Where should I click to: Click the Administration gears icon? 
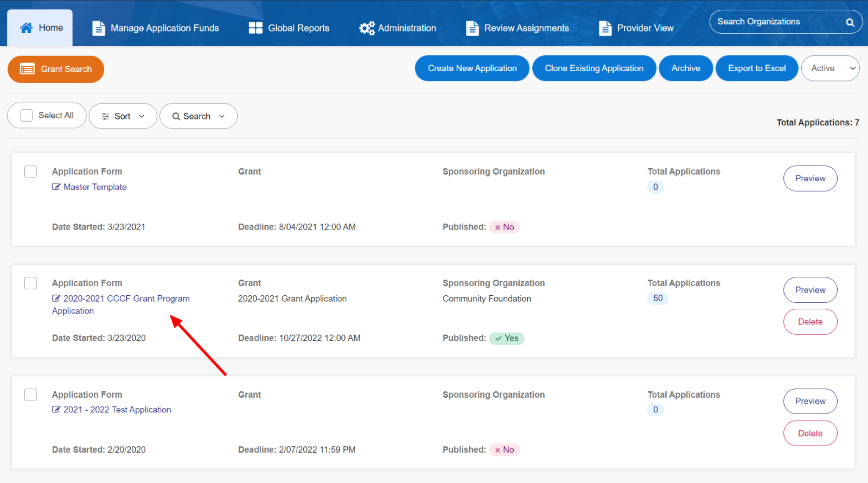[x=367, y=28]
